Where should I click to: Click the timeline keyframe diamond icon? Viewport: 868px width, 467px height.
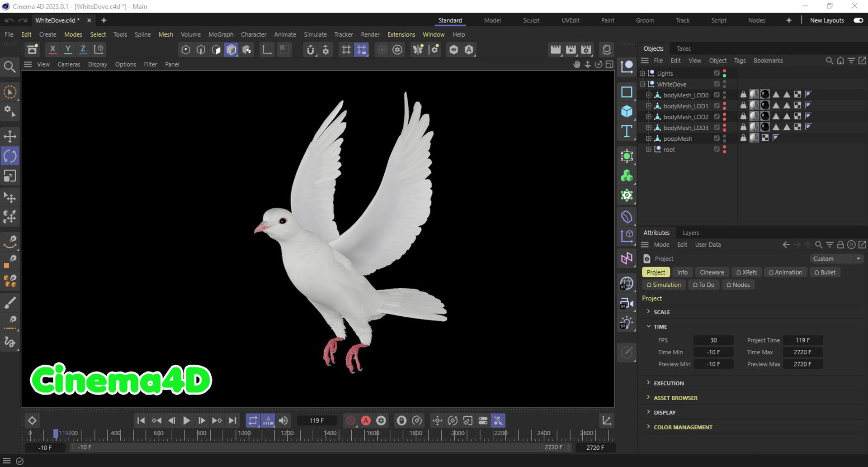pos(32,420)
